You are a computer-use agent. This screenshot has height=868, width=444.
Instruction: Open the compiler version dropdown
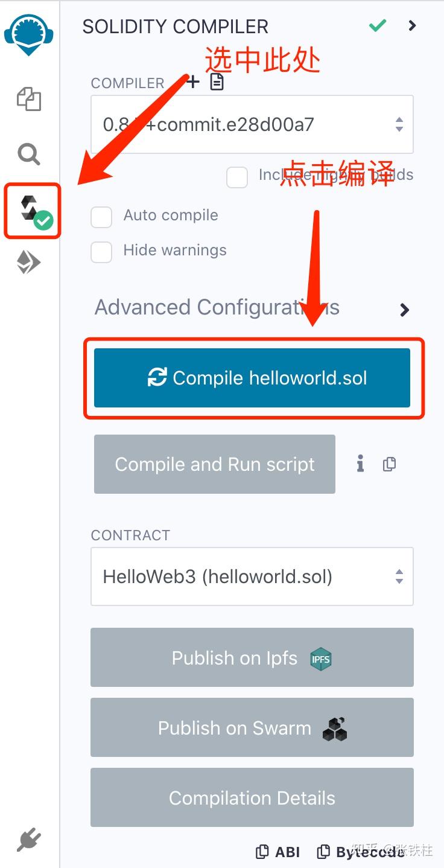(252, 124)
